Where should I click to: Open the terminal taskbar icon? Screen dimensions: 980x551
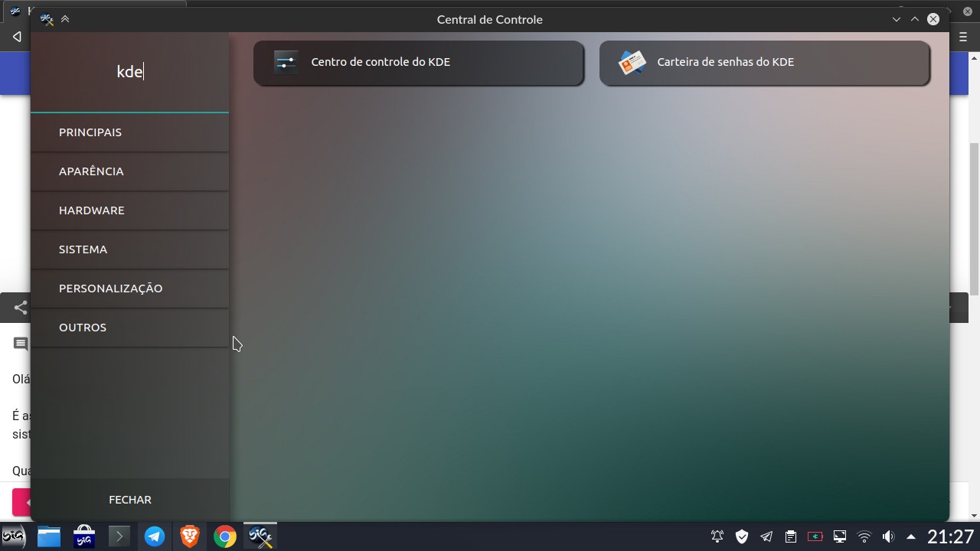pyautogui.click(x=119, y=536)
